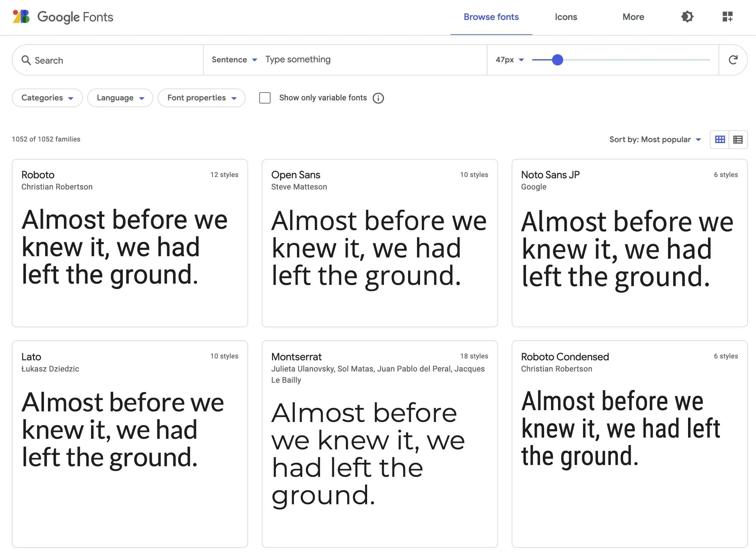Click the Google apps grid icon
The image size is (756, 556).
pyautogui.click(x=728, y=16)
